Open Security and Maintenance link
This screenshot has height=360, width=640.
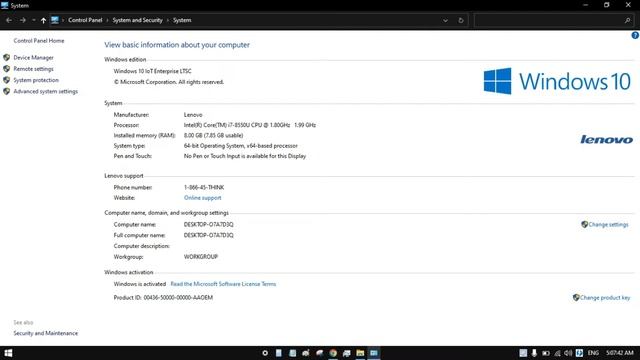click(x=45, y=333)
